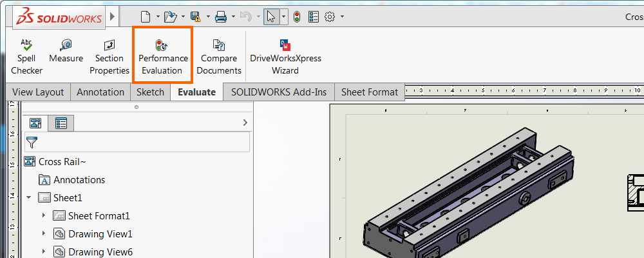Open Section Properties
Image resolution: width=644 pixels, height=258 pixels.
(x=109, y=57)
